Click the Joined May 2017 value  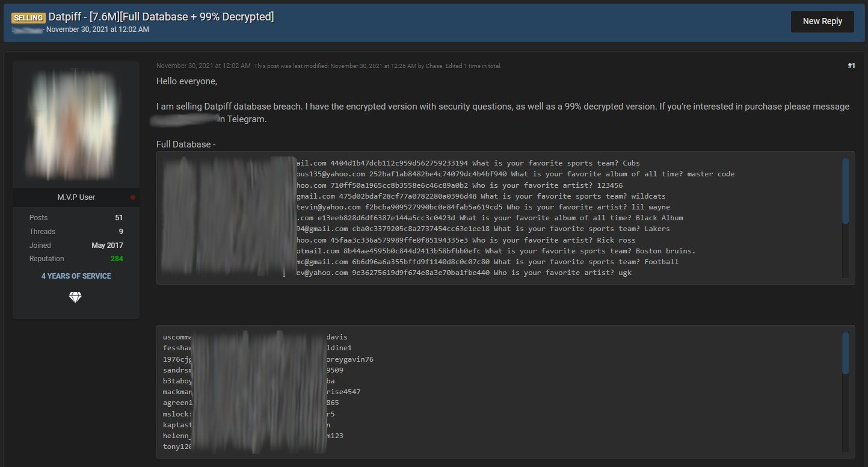[x=108, y=246]
